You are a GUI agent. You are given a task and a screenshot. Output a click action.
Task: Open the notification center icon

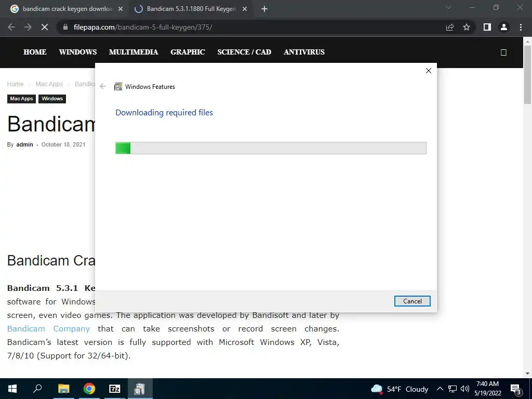516,389
